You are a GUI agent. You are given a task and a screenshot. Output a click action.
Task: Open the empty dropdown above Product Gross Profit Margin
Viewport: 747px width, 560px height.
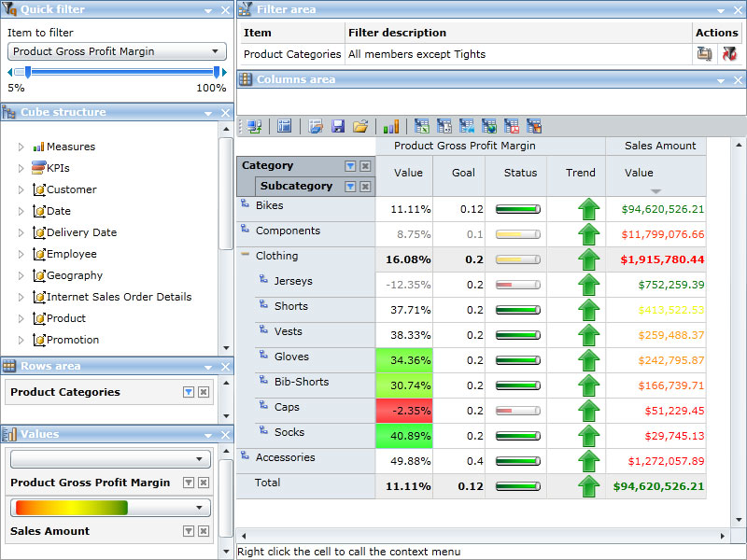[110, 459]
